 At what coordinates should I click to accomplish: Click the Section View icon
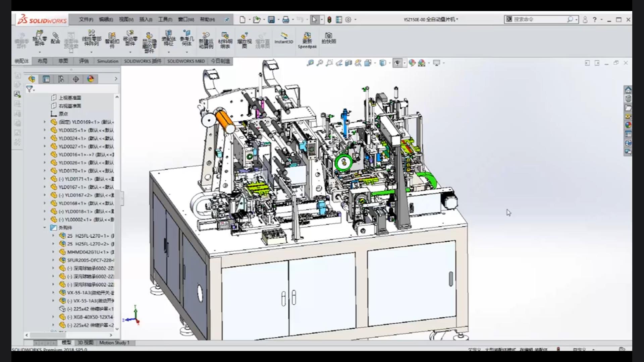[348, 63]
